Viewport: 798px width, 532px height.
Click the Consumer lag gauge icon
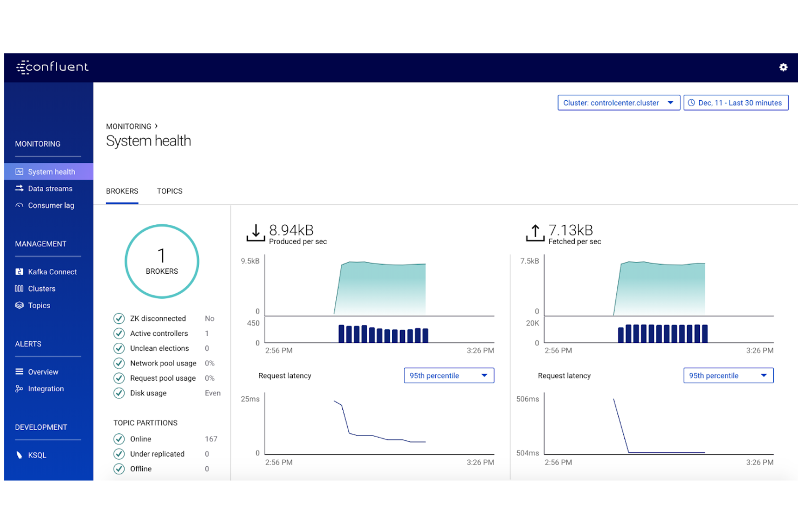[x=19, y=205]
